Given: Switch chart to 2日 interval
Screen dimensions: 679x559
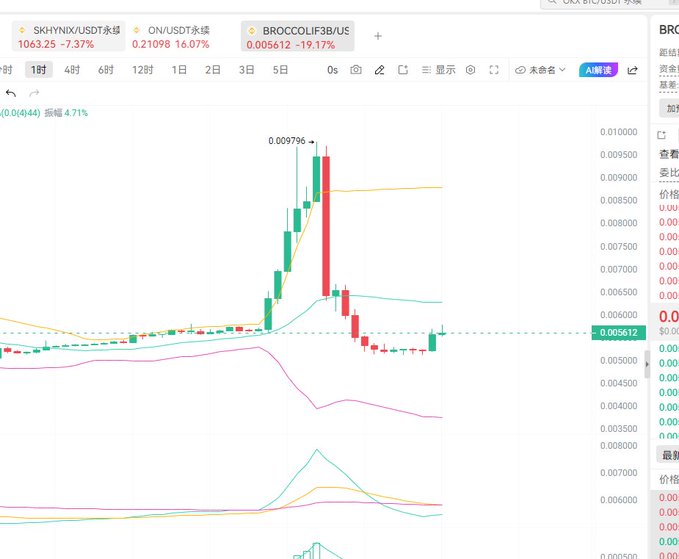Looking at the screenshot, I should coord(213,70).
